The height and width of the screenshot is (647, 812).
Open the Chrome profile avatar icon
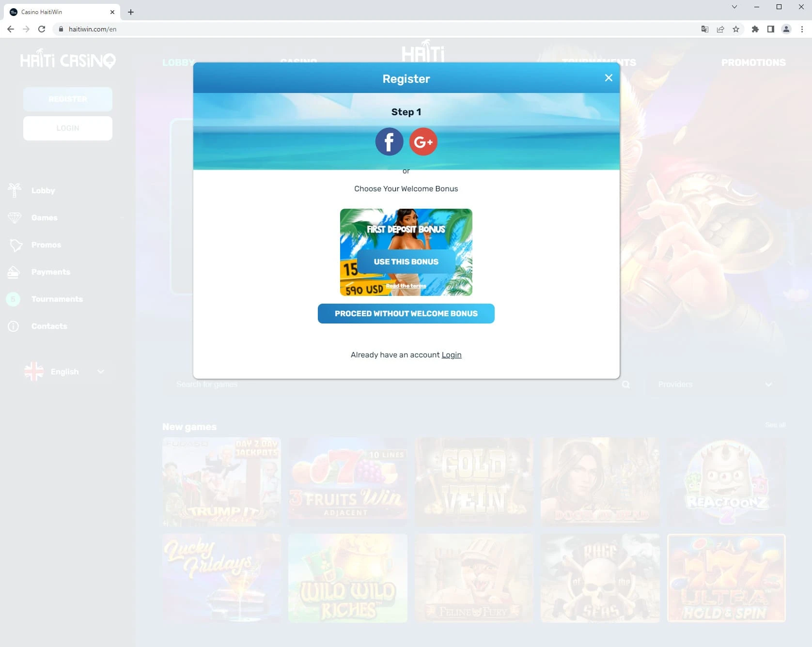pyautogui.click(x=786, y=29)
